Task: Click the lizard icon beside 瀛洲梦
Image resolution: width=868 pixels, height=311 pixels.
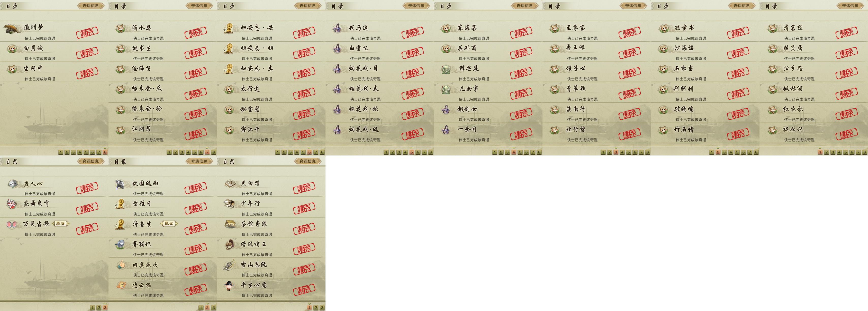Action: pyautogui.click(x=12, y=29)
